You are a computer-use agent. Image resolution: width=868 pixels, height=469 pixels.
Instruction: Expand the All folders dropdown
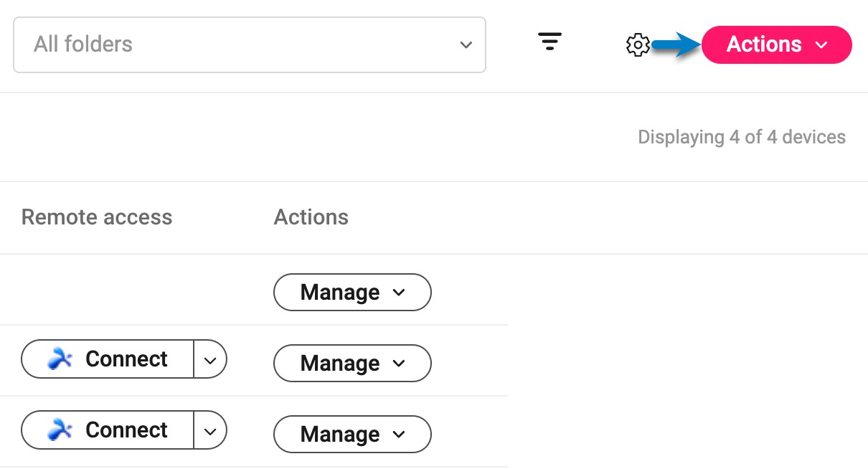[250, 44]
